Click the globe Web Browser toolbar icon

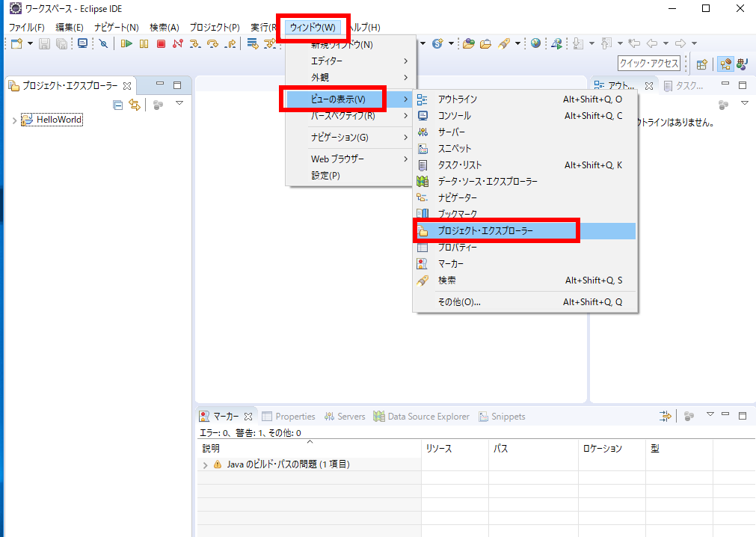point(535,43)
